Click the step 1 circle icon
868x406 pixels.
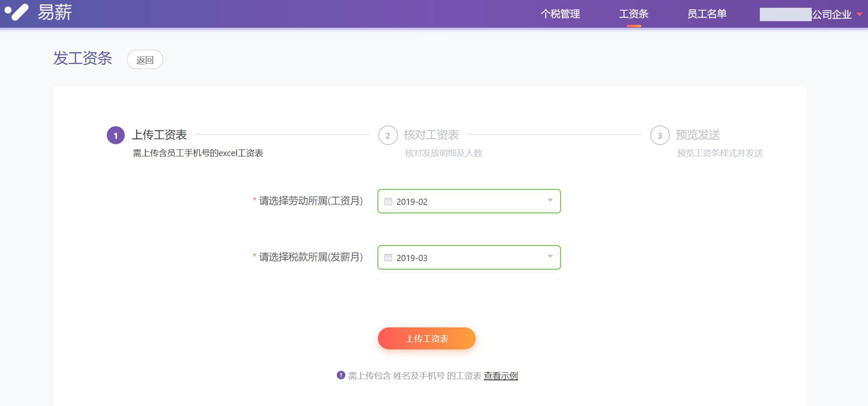pyautogui.click(x=115, y=135)
